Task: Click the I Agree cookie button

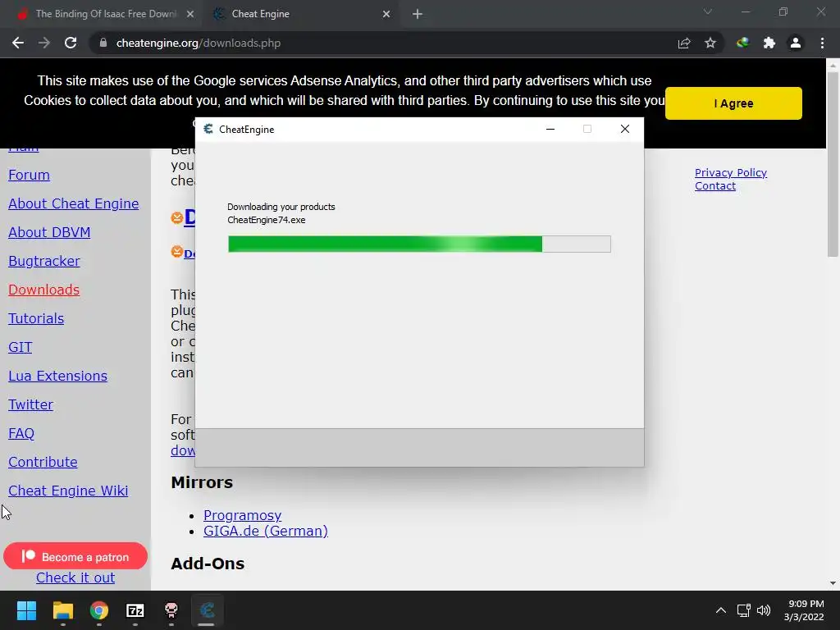Action: pyautogui.click(x=733, y=103)
